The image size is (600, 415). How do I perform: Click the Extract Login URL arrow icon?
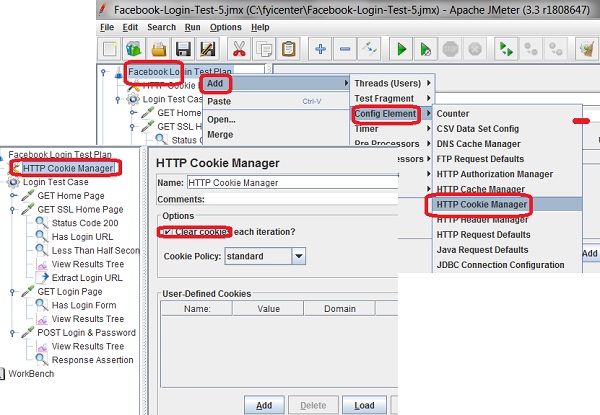(42, 278)
